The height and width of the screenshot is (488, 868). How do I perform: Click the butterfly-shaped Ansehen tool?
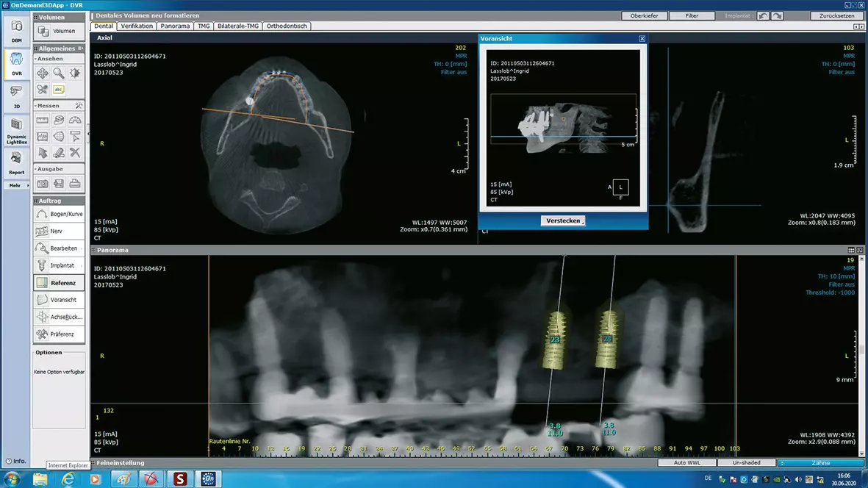43,89
